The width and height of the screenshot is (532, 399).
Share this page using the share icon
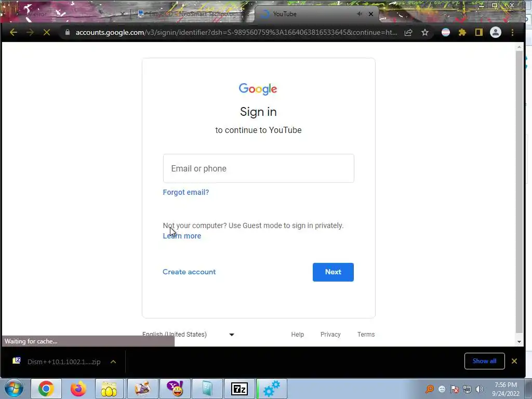click(x=408, y=33)
